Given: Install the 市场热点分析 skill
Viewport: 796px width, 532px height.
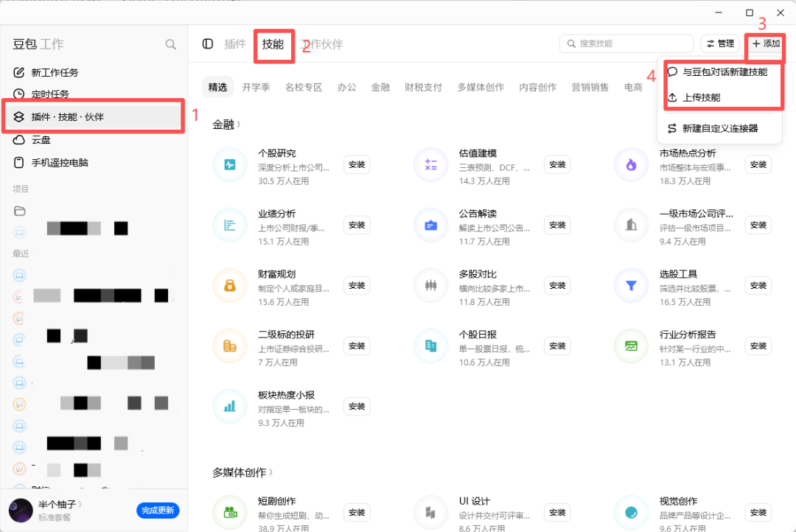Looking at the screenshot, I should pyautogui.click(x=758, y=164).
